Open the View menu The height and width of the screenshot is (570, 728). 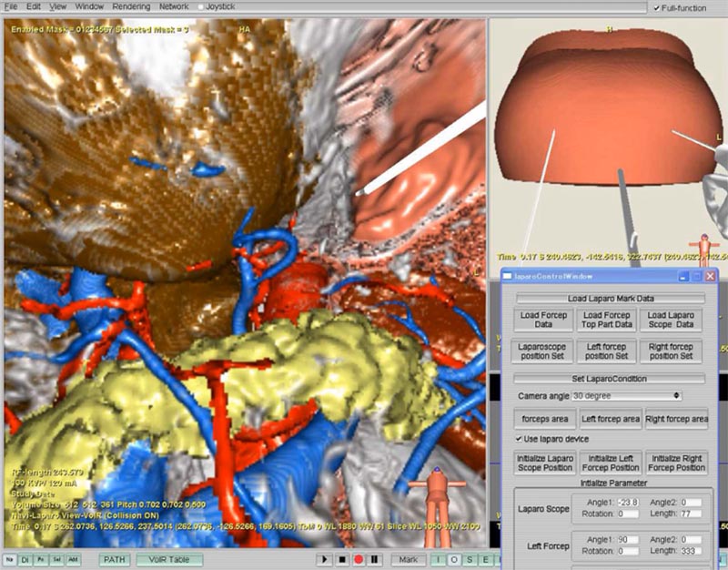click(x=58, y=6)
